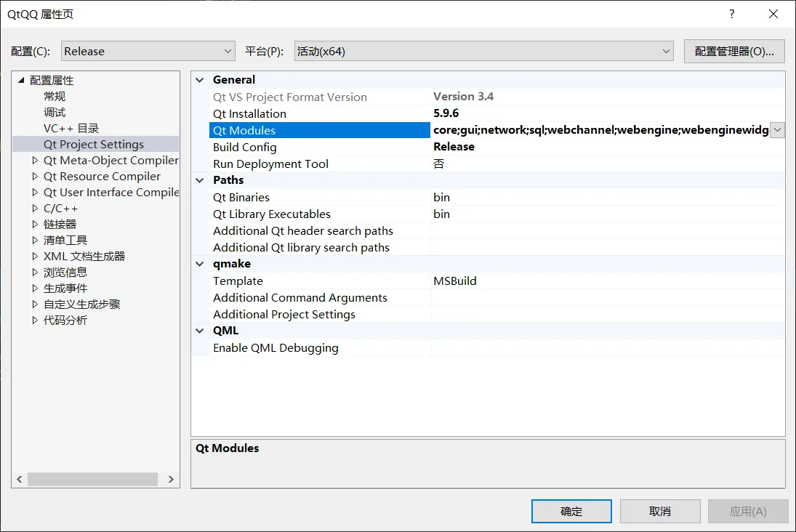796x532 pixels.
Task: Expand the 清单工具 node
Action: click(x=34, y=240)
